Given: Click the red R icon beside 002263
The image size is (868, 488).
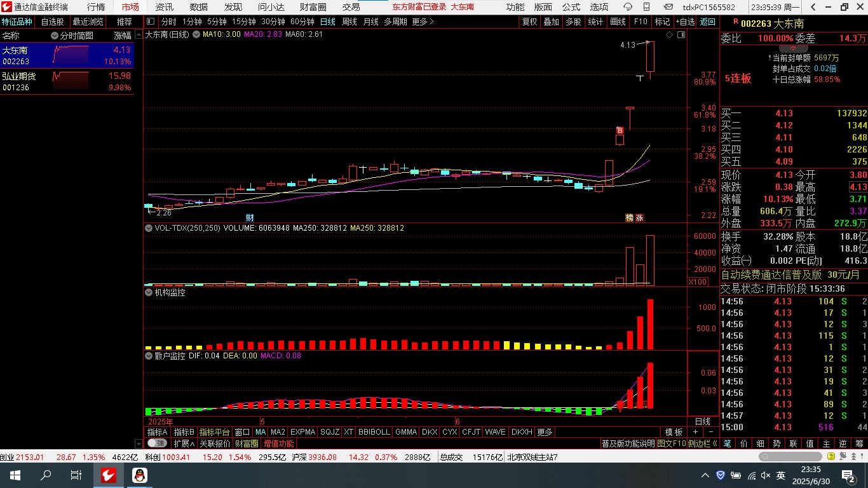Looking at the screenshot, I should click(736, 22).
